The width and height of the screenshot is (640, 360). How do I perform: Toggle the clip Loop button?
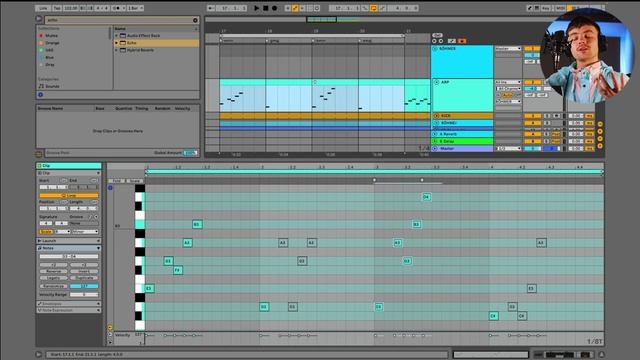(69, 196)
